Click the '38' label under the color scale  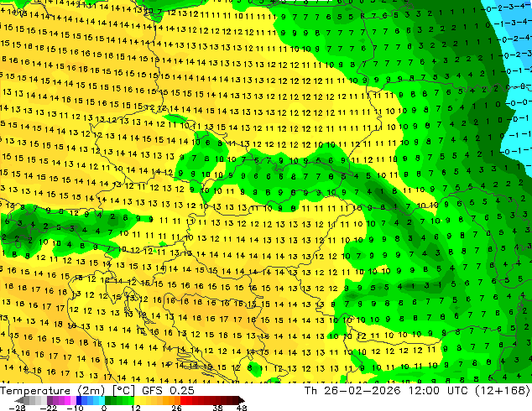(217, 408)
